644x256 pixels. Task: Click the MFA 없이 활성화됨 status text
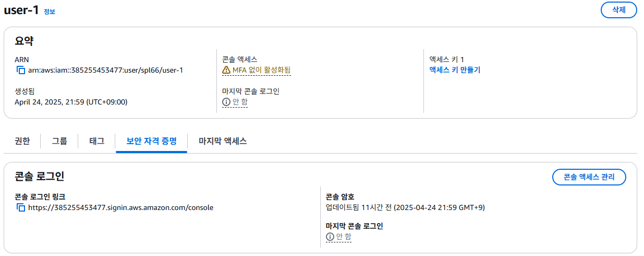pyautogui.click(x=261, y=70)
